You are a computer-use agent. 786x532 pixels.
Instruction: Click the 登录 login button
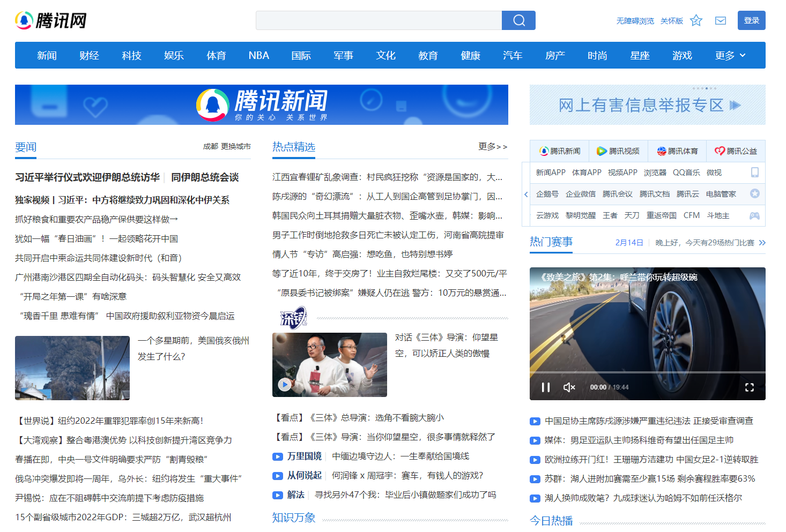tap(752, 20)
